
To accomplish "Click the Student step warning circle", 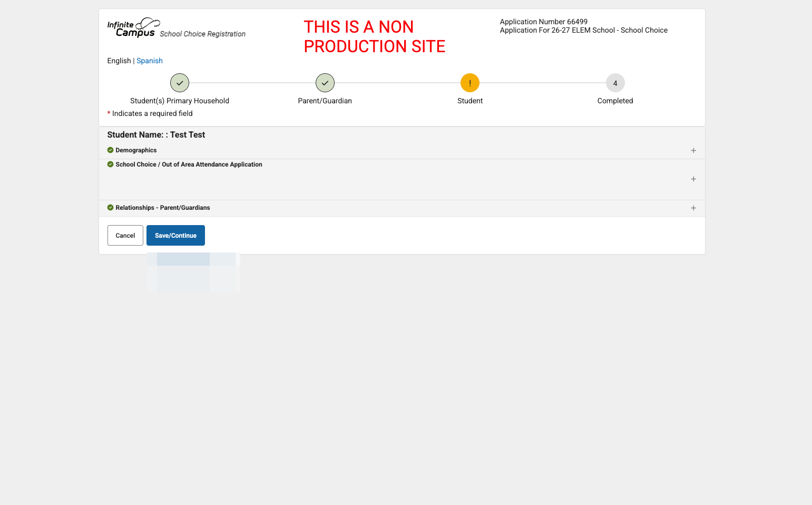I will click(x=470, y=83).
